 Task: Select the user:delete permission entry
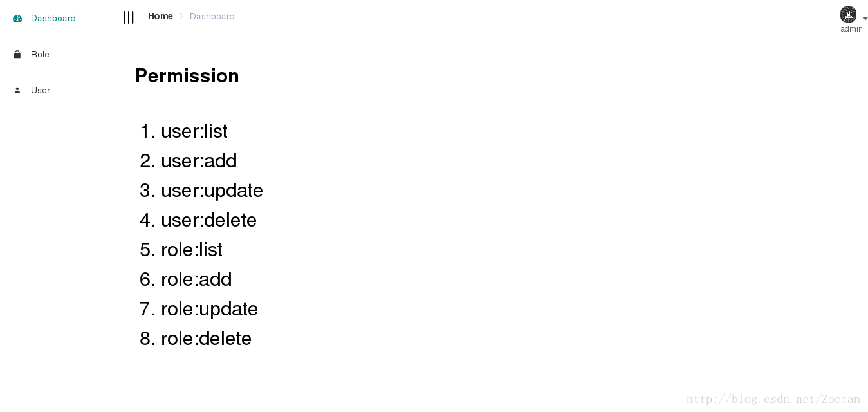(208, 220)
